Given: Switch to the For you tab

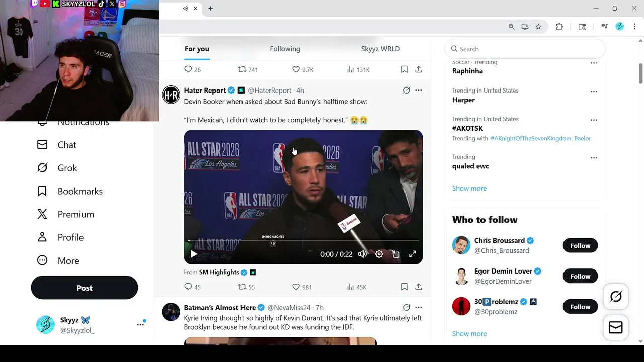Looking at the screenshot, I should (x=197, y=49).
